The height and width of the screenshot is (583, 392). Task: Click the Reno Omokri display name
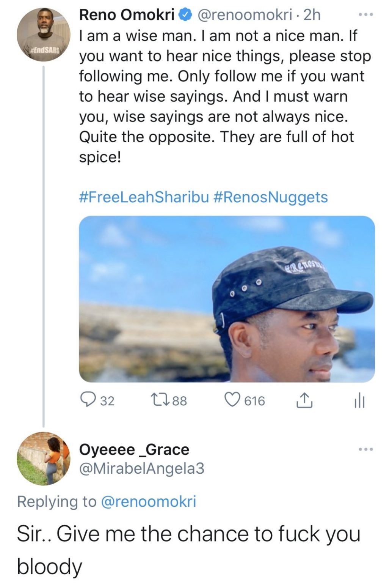tap(127, 15)
